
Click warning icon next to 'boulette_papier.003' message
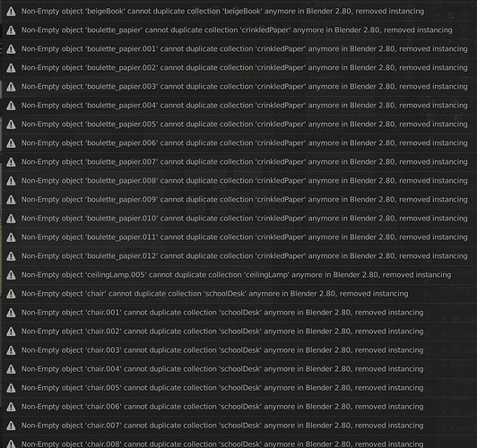tap(11, 87)
